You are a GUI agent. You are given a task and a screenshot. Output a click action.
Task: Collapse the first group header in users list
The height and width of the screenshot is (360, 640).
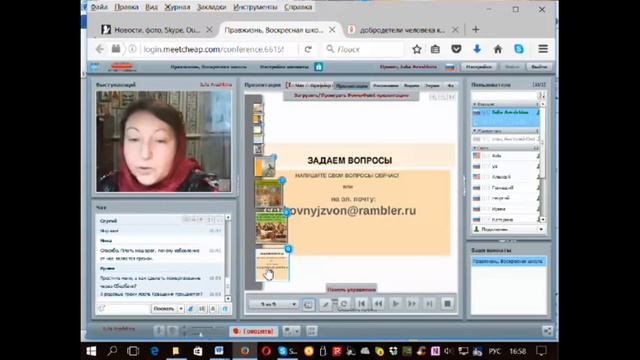pos(506,104)
